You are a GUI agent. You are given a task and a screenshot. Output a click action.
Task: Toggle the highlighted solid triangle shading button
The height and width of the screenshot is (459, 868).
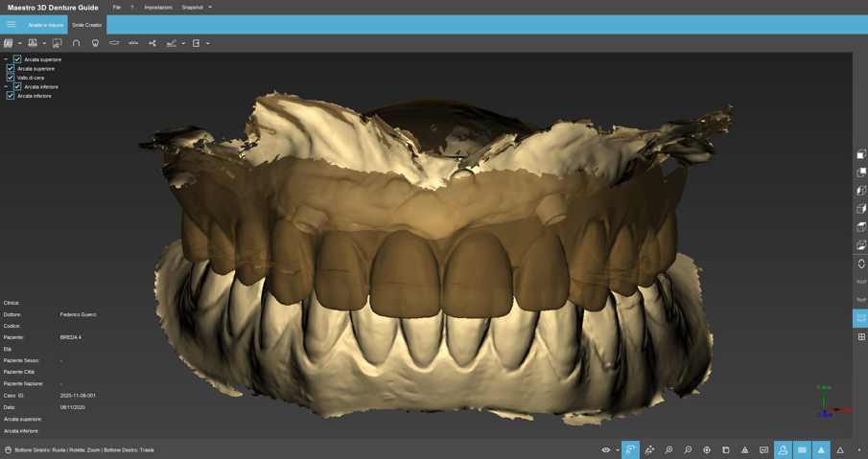click(821, 450)
